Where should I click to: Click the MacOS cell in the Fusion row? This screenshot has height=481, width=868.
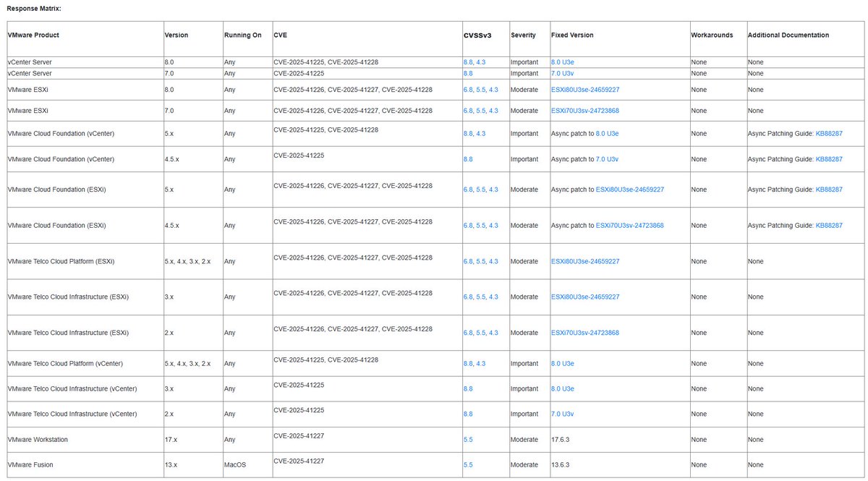[247, 465]
